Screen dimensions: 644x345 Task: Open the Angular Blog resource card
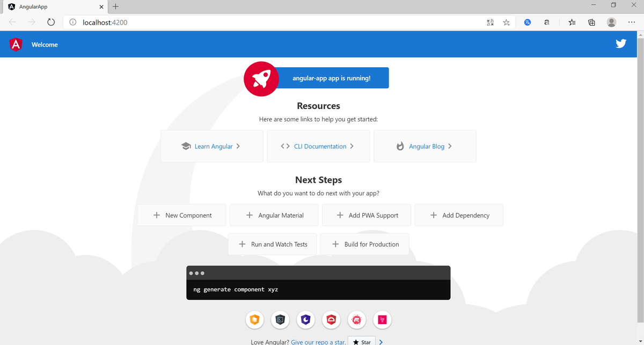point(425,146)
